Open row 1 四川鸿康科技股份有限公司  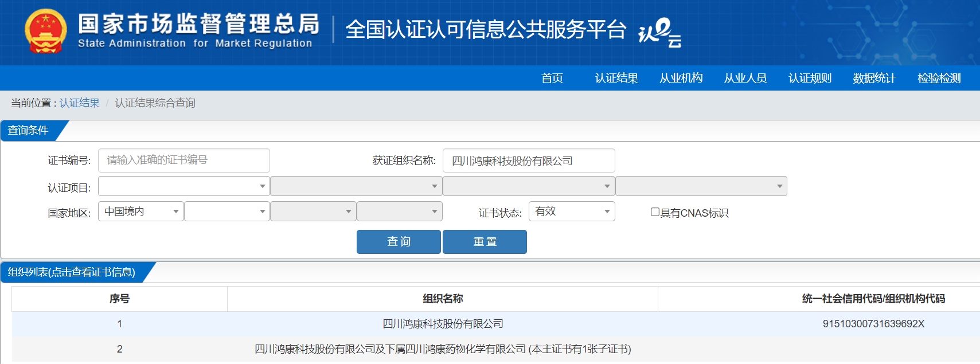click(x=443, y=324)
